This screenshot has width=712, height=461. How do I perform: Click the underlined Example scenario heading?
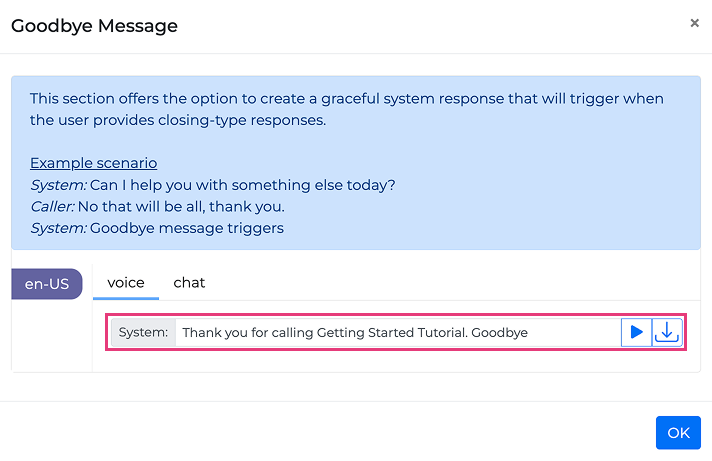pos(93,163)
